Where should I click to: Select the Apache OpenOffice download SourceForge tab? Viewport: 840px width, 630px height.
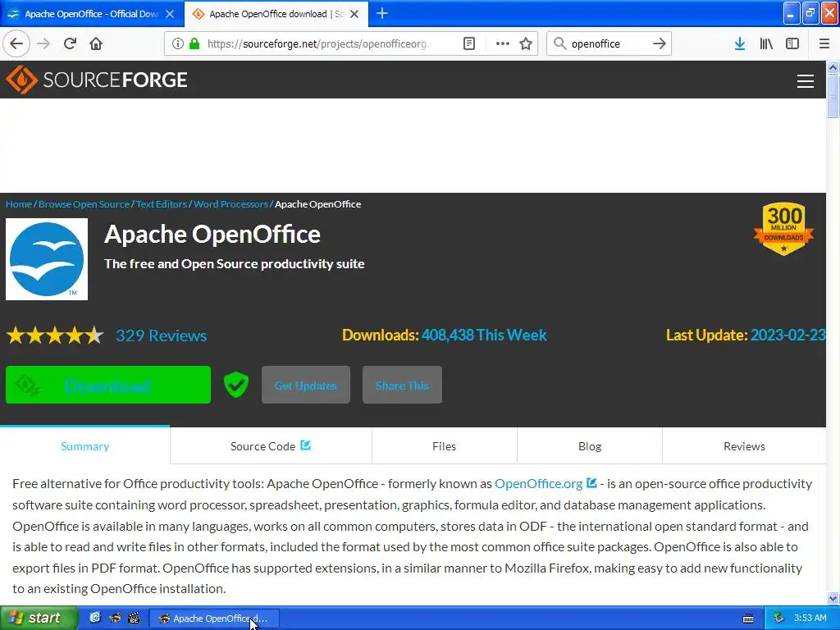click(x=276, y=14)
